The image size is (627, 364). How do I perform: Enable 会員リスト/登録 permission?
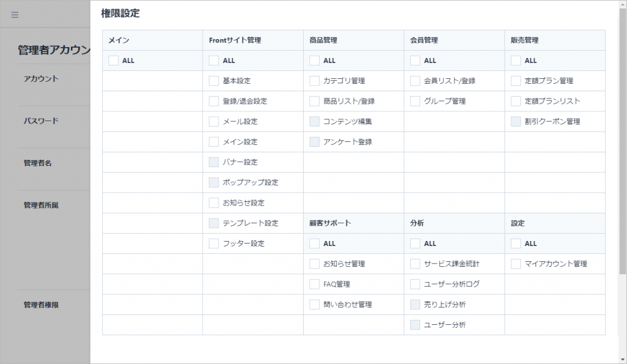[415, 81]
